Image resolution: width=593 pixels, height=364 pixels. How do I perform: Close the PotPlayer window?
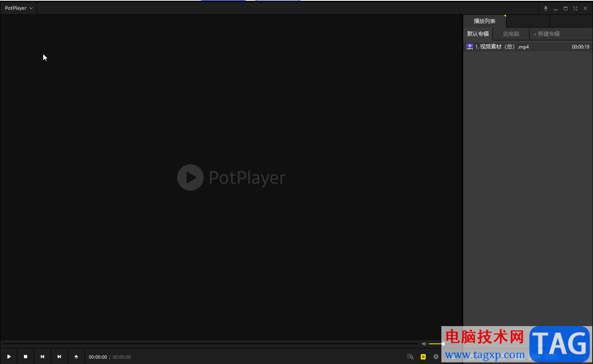click(585, 8)
